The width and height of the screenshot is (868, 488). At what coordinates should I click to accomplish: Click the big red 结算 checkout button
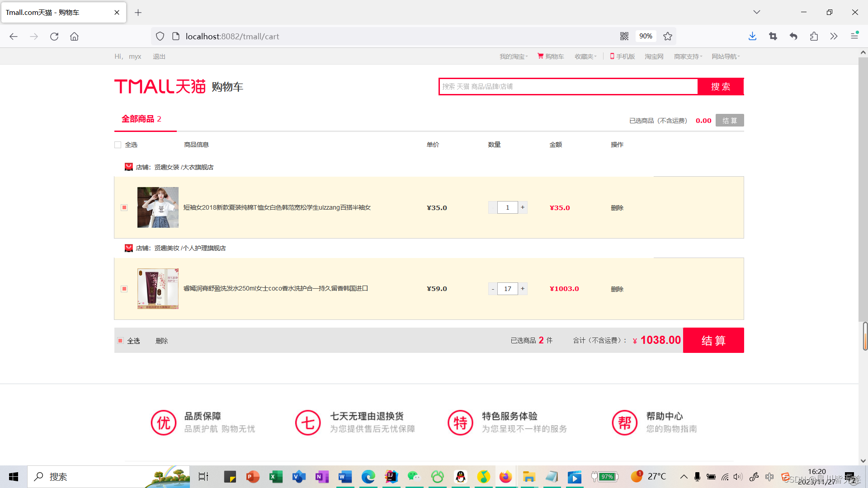point(713,340)
